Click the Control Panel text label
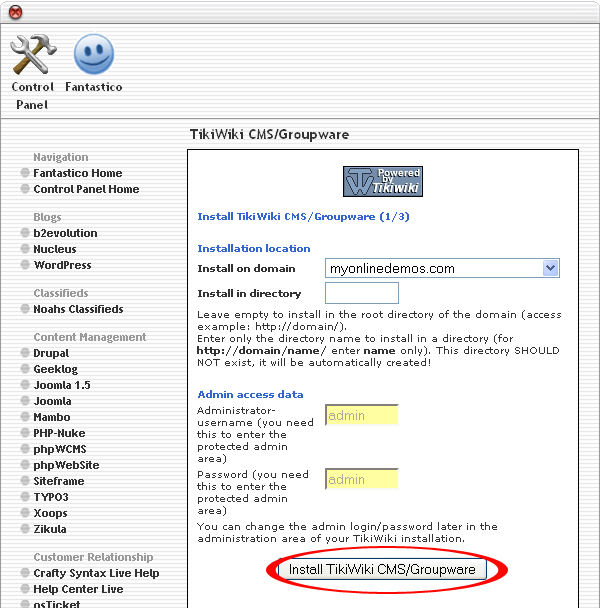 tap(33, 95)
